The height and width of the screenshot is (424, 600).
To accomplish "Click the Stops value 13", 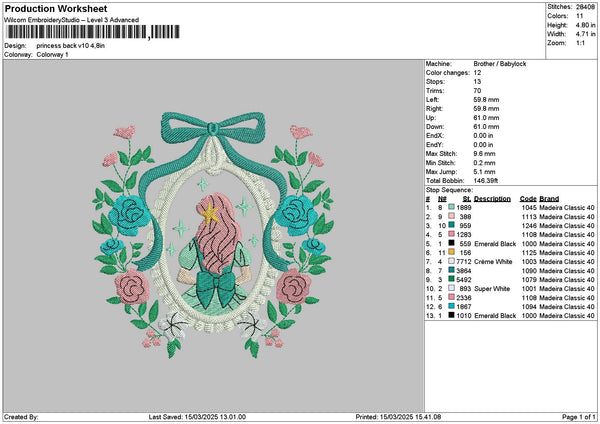I will (477, 82).
